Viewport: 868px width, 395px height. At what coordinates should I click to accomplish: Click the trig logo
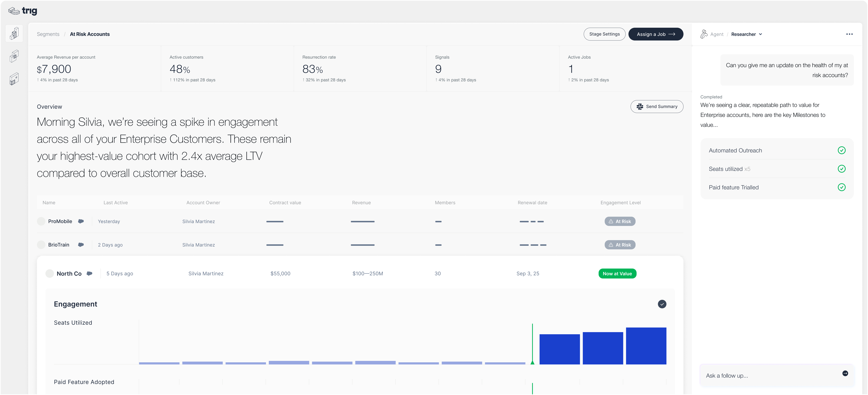pyautogui.click(x=23, y=11)
